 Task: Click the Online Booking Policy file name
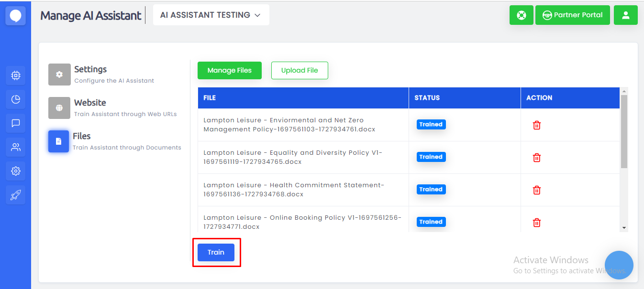(302, 222)
